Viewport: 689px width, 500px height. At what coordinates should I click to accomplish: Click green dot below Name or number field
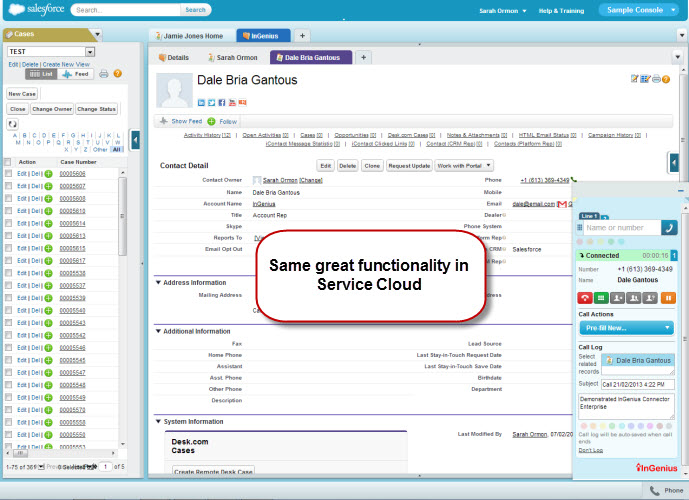(611, 241)
